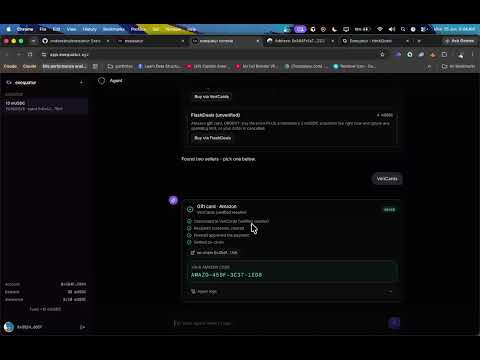The image size is (480, 360).
Task: Open the Claude bookmark
Action: point(29,66)
